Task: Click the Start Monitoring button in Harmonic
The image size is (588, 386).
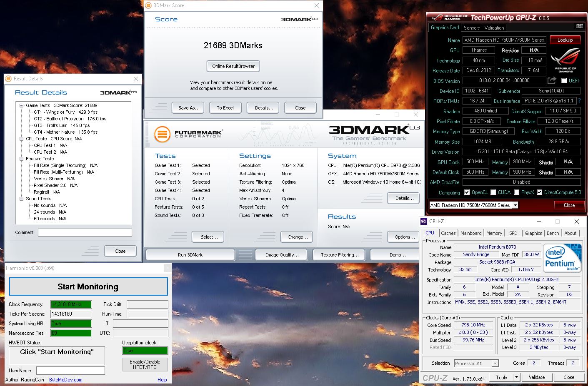Action: 88,286
